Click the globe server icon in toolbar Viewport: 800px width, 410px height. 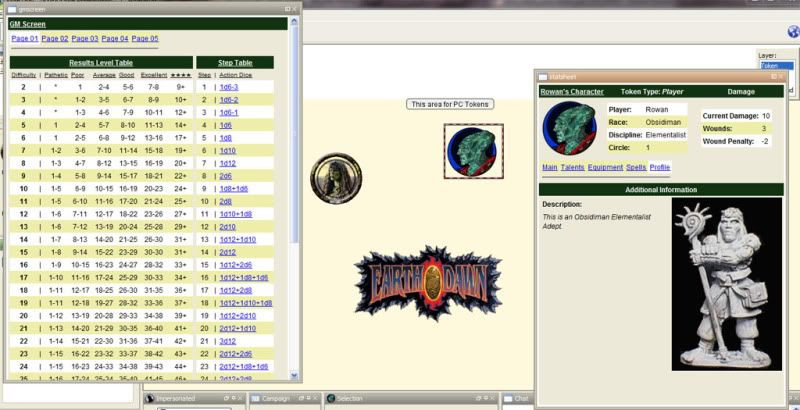[793, 32]
